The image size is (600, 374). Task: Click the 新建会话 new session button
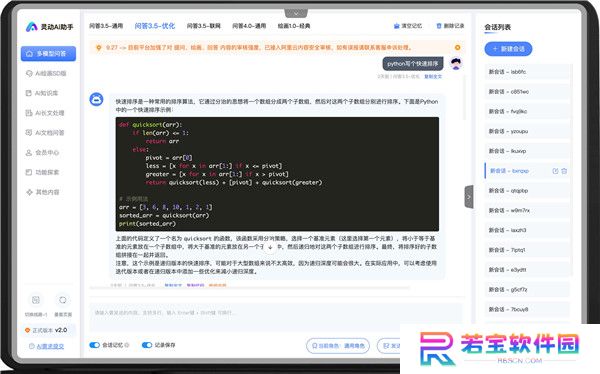tap(508, 49)
